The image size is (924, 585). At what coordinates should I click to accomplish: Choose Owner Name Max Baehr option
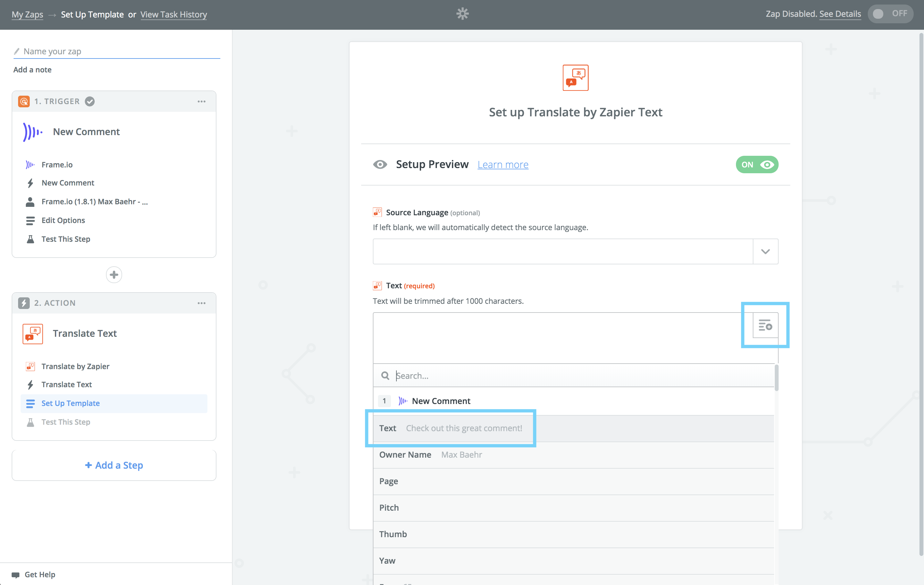point(431,455)
